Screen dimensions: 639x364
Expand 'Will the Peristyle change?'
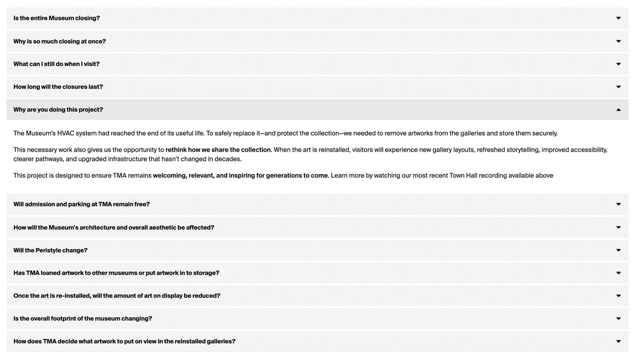317,250
